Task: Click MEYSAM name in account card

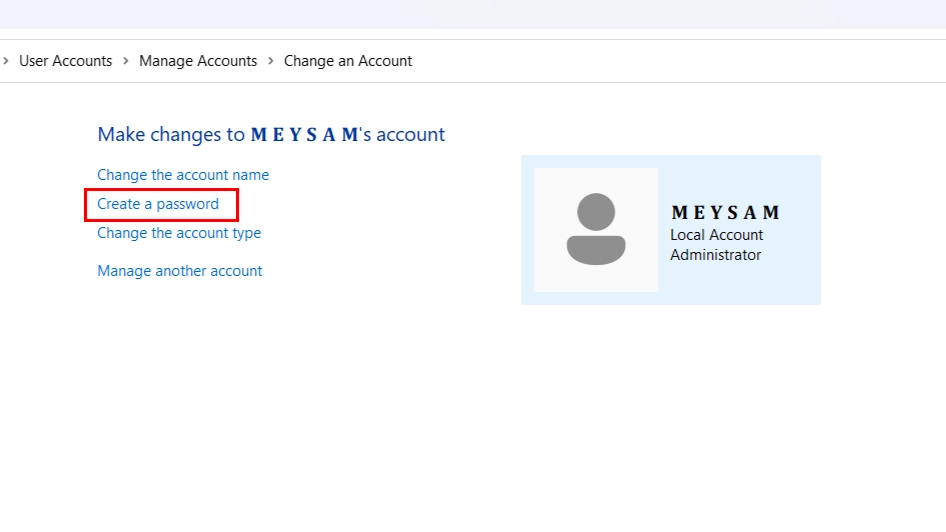Action: (725, 213)
